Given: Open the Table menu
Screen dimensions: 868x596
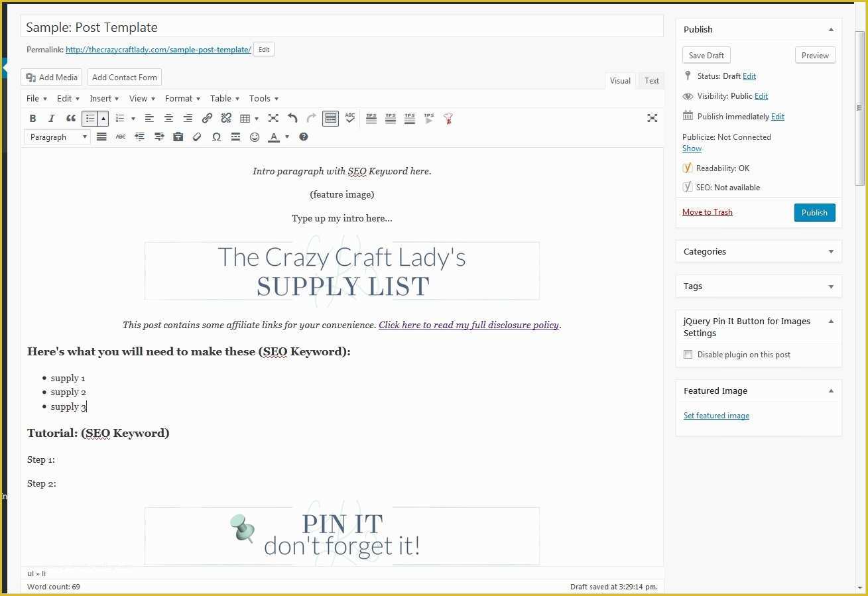Looking at the screenshot, I should click(225, 98).
